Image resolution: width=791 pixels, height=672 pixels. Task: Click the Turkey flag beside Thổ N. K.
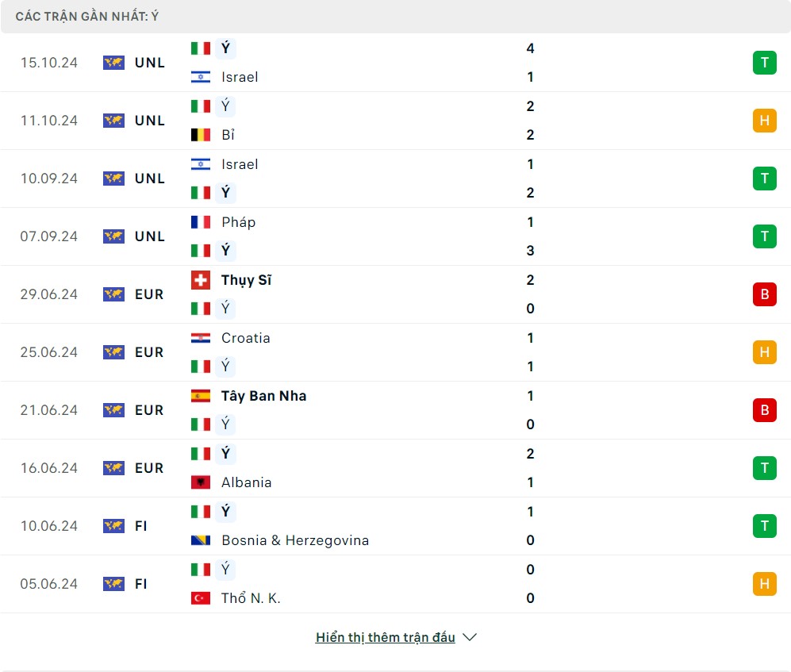click(201, 598)
